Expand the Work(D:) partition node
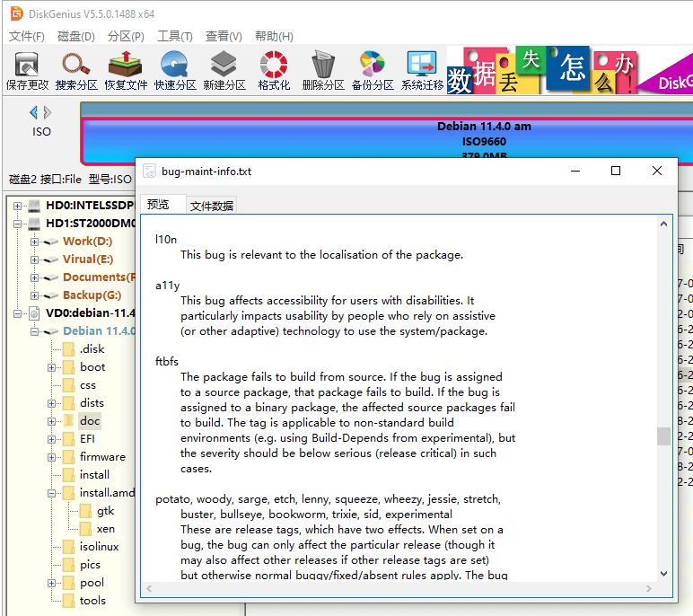 (x=34, y=242)
